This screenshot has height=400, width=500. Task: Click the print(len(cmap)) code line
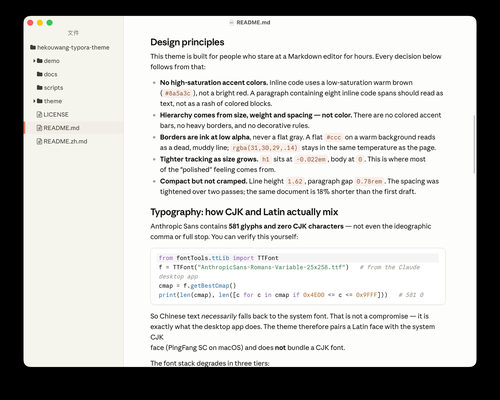pyautogui.click(x=291, y=295)
